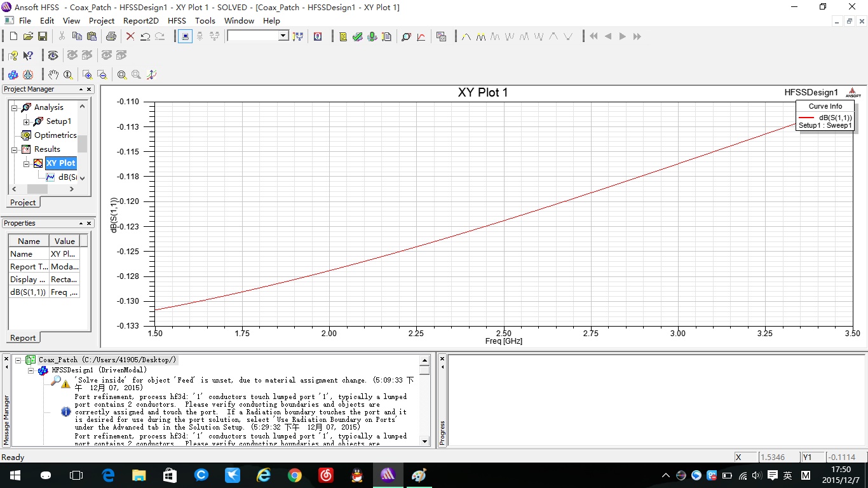Click the New project icon
Image resolution: width=868 pixels, height=488 pixels.
[13, 37]
